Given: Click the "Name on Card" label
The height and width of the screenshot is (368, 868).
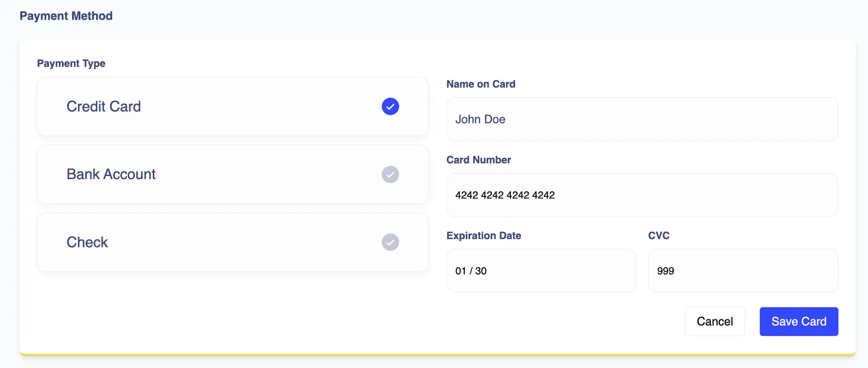Looking at the screenshot, I should tap(481, 84).
